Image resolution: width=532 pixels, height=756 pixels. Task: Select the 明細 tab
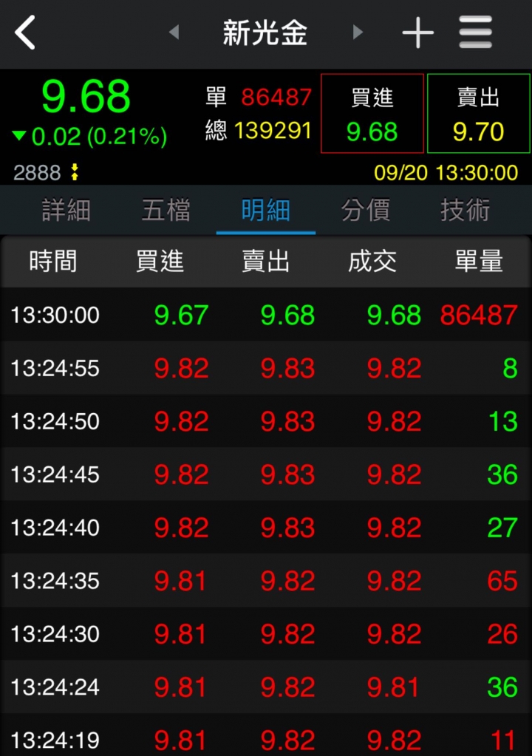click(x=265, y=210)
